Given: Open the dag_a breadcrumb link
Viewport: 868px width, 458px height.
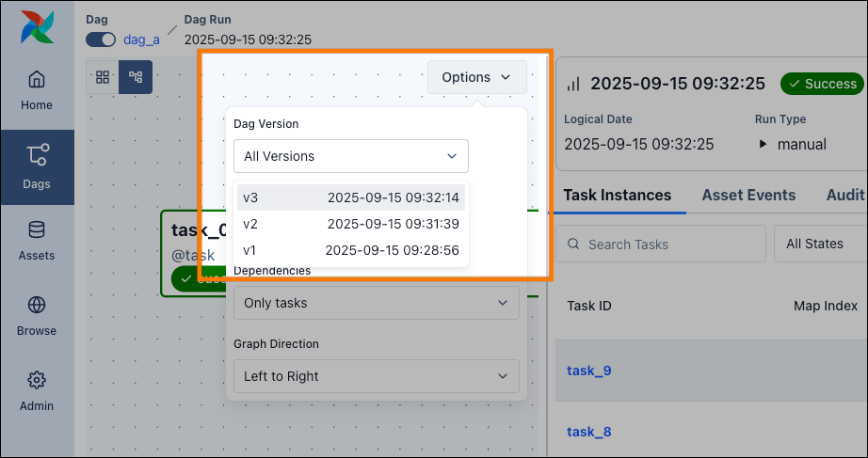Looking at the screenshot, I should click(x=142, y=39).
